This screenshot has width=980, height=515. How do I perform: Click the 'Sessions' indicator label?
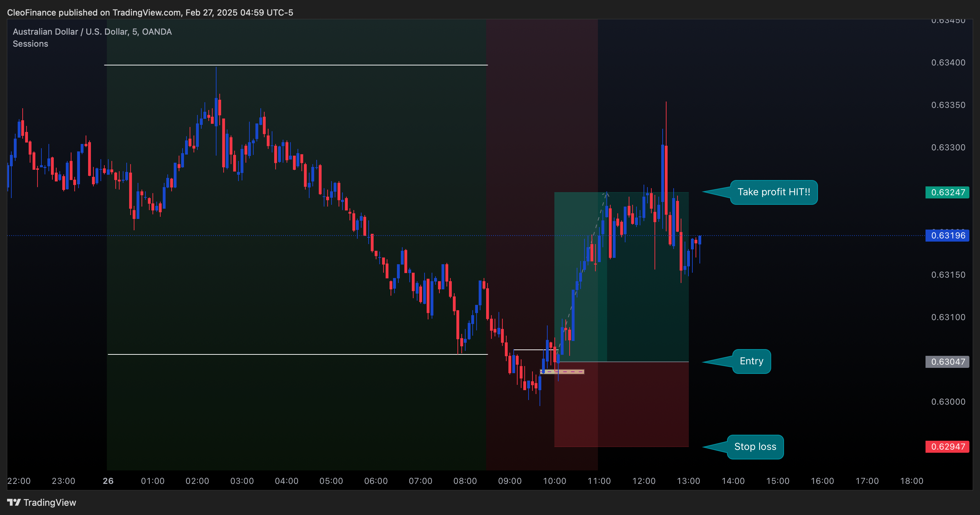[x=30, y=44]
